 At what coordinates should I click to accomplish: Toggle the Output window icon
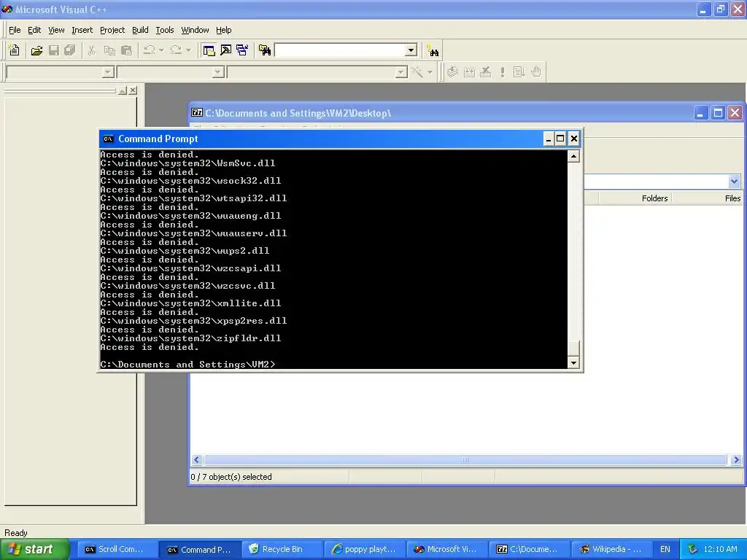tap(226, 50)
